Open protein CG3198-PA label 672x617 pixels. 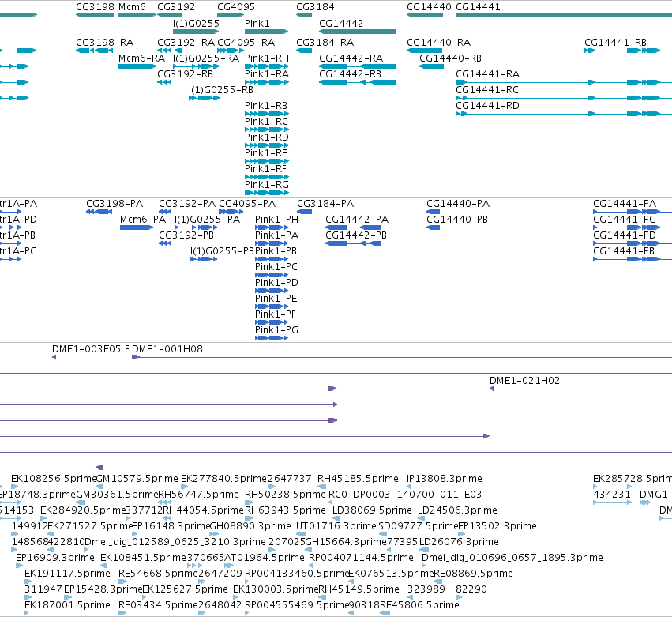(115, 204)
